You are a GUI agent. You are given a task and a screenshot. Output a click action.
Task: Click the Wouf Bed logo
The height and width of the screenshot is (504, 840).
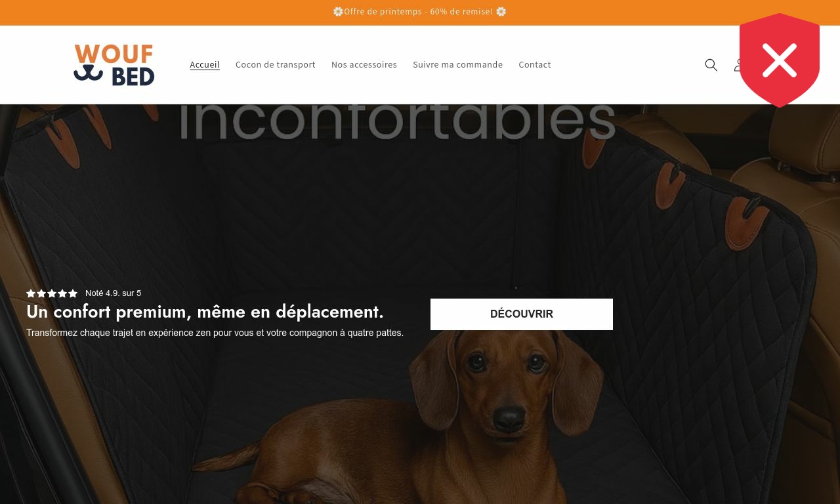tap(114, 65)
